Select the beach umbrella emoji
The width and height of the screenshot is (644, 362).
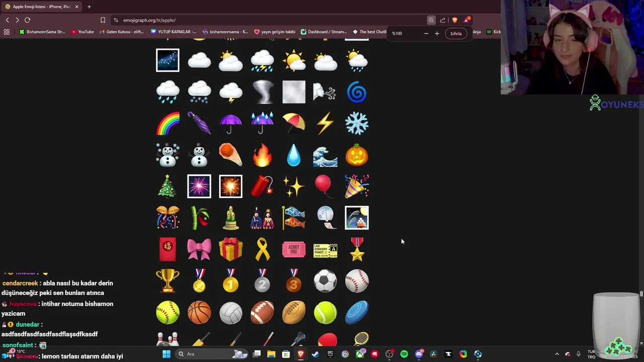294,123
